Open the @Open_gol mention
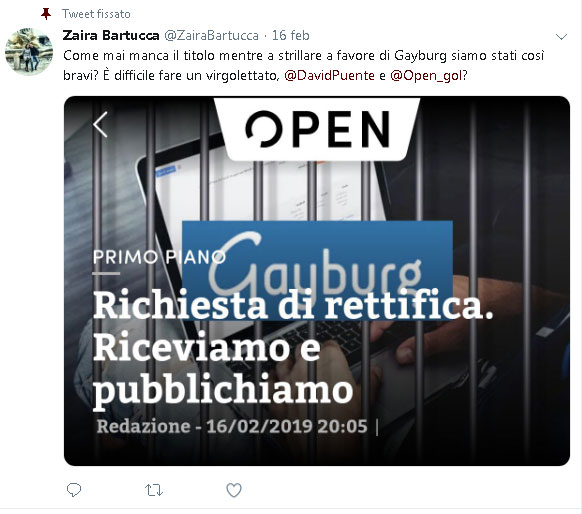The height and width of the screenshot is (514, 582). [426, 75]
